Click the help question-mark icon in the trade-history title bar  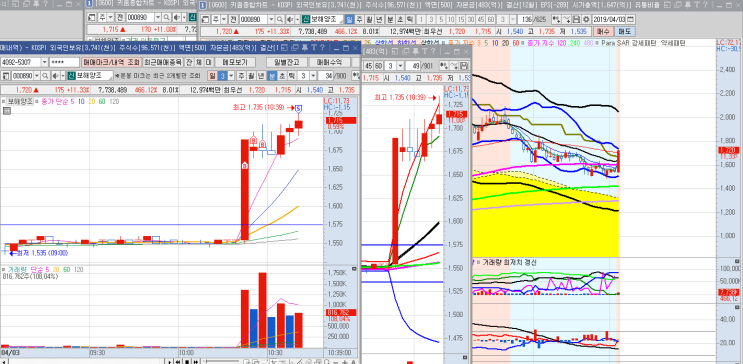pos(322,48)
